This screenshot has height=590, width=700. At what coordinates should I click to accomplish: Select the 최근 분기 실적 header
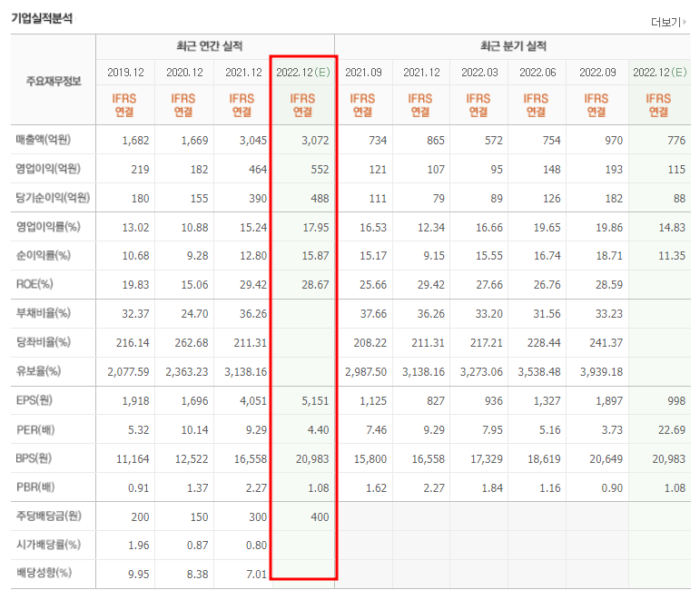pos(513,46)
